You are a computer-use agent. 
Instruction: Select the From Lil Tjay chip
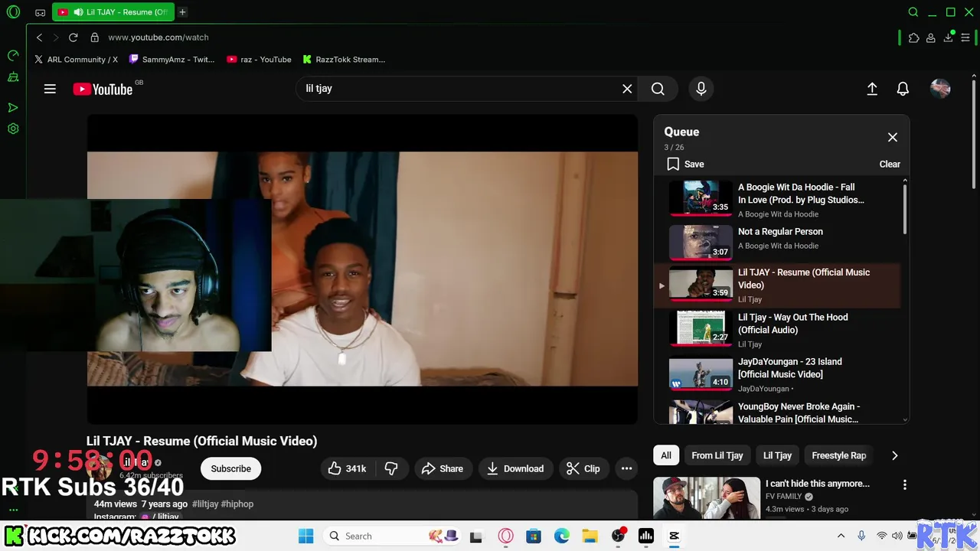717,455
